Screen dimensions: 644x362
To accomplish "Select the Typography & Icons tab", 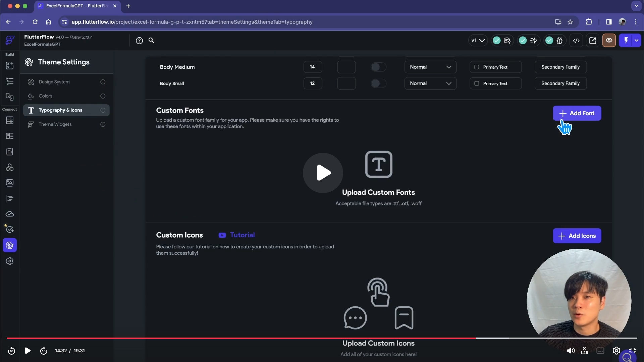I will coord(66,110).
